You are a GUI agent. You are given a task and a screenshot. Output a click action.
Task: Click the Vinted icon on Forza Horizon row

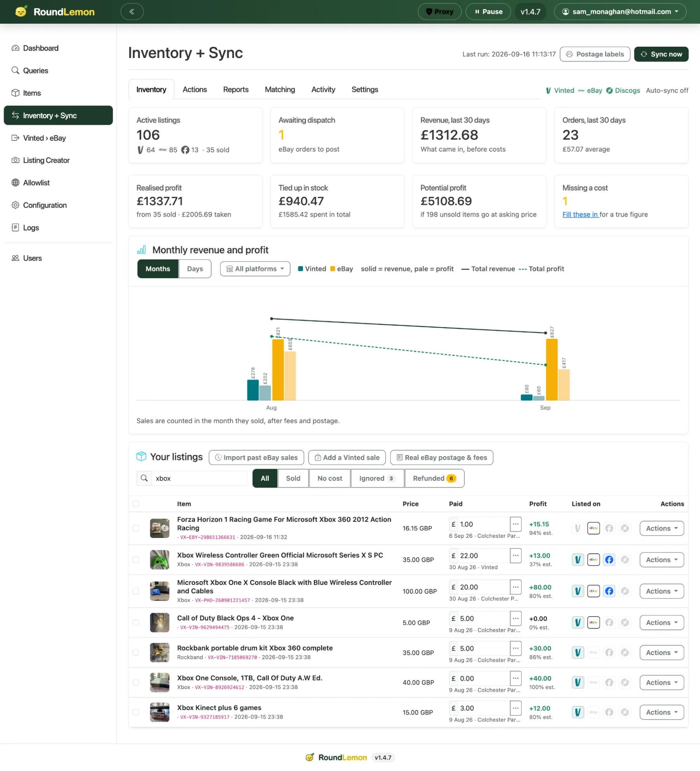coord(578,528)
